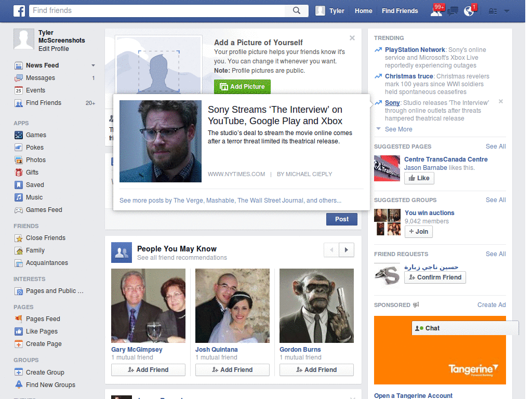Click the Family house icon

tap(18, 250)
